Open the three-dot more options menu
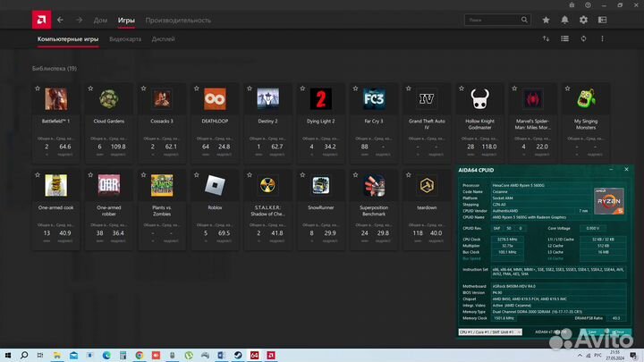 603,38
